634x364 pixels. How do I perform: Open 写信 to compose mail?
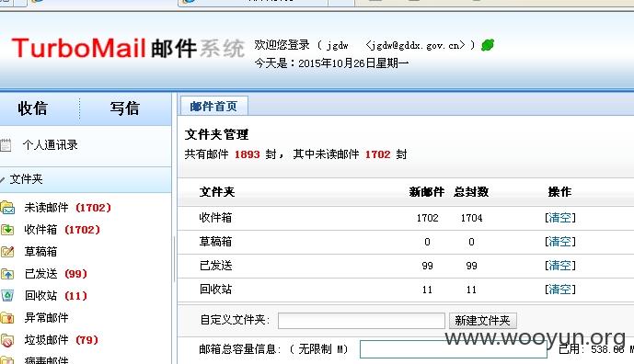tap(124, 108)
